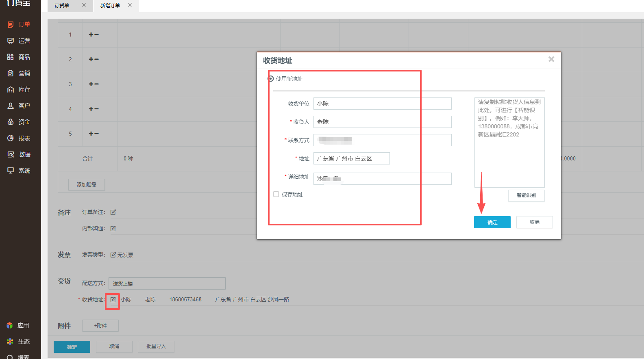Click the 智能识别 button
The height and width of the screenshot is (359, 644).
[527, 195]
